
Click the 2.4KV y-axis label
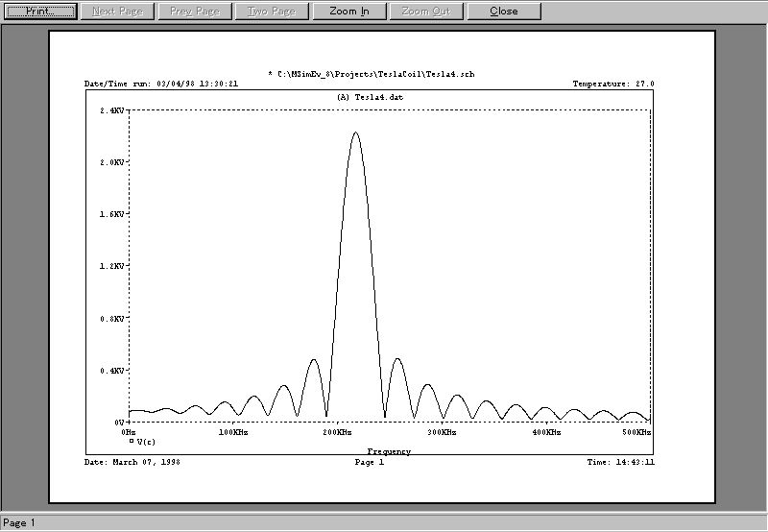coord(112,111)
